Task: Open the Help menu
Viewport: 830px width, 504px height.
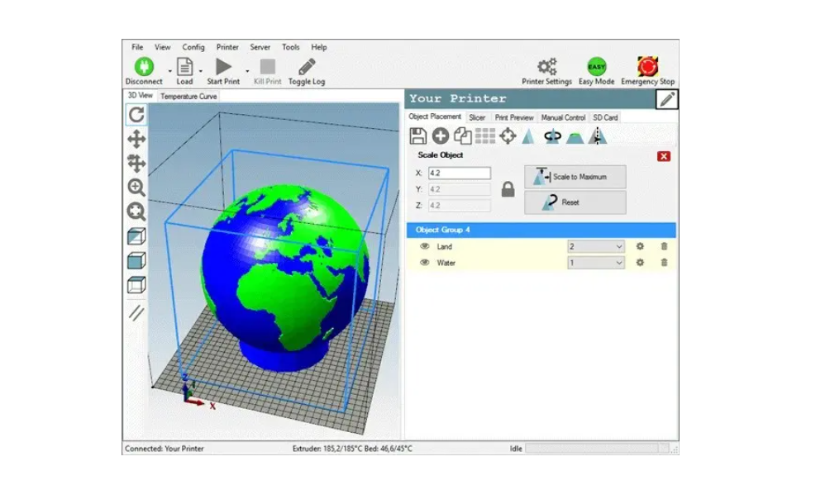Action: coord(318,47)
